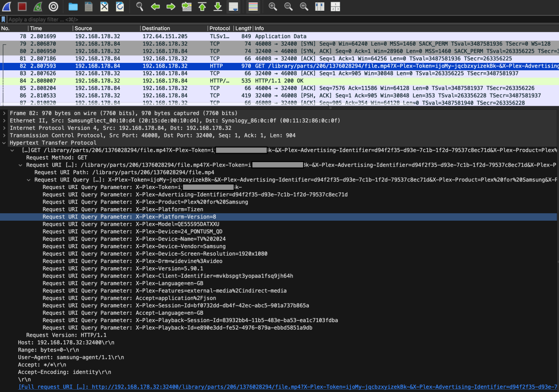Jump to the last packet
Image resolution: width=559 pixels, height=392 pixels.
pos(218,7)
